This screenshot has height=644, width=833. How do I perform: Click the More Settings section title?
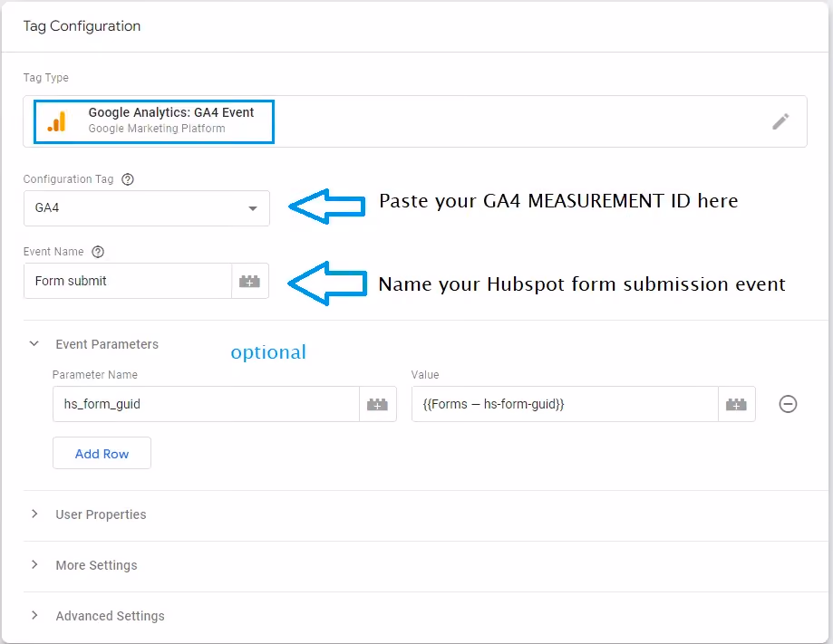[x=97, y=565]
